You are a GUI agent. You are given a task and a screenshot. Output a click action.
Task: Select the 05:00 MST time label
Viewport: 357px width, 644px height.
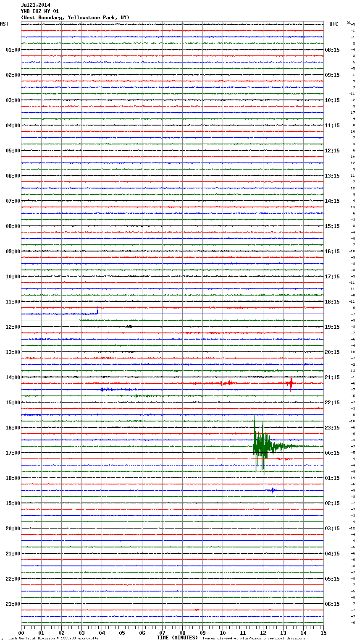(13, 151)
